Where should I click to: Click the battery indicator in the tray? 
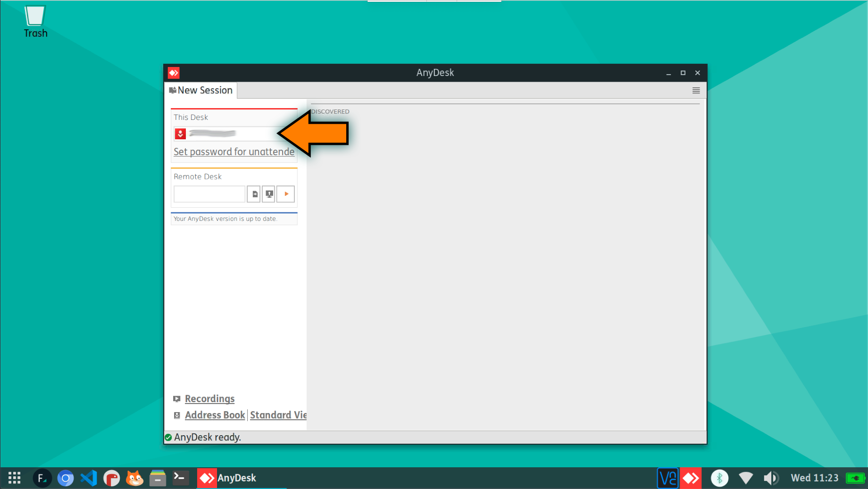[x=856, y=478]
